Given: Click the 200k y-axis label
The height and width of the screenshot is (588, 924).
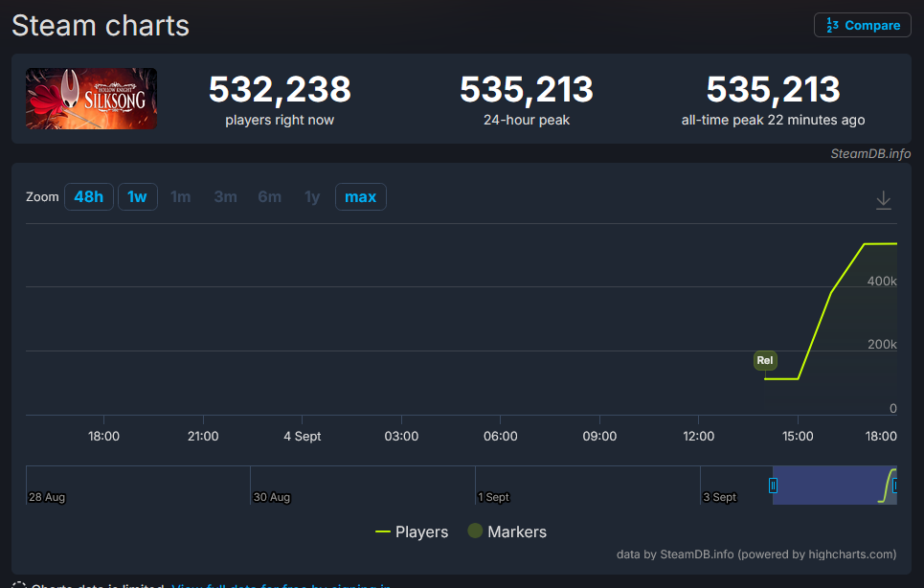Looking at the screenshot, I should click(x=882, y=345).
